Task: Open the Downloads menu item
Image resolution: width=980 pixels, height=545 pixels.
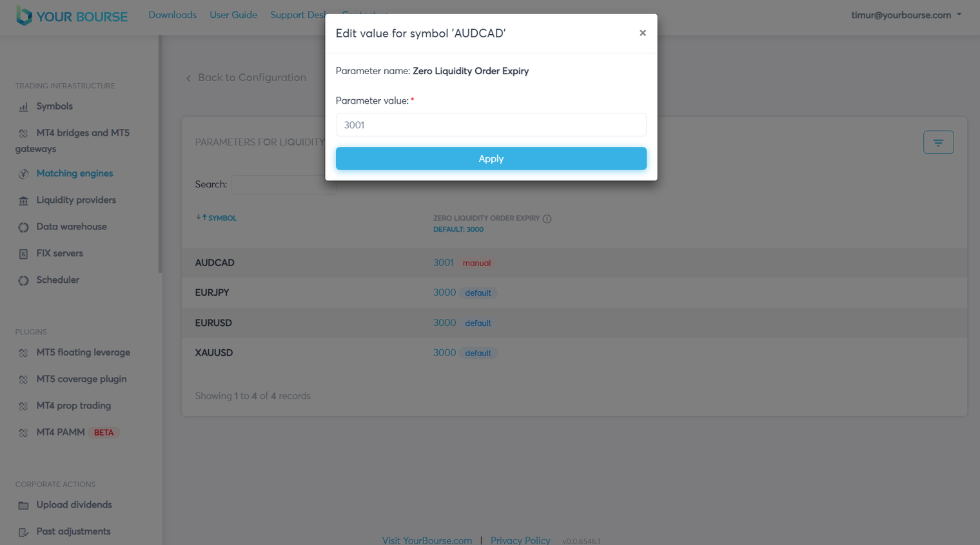Action: (172, 15)
